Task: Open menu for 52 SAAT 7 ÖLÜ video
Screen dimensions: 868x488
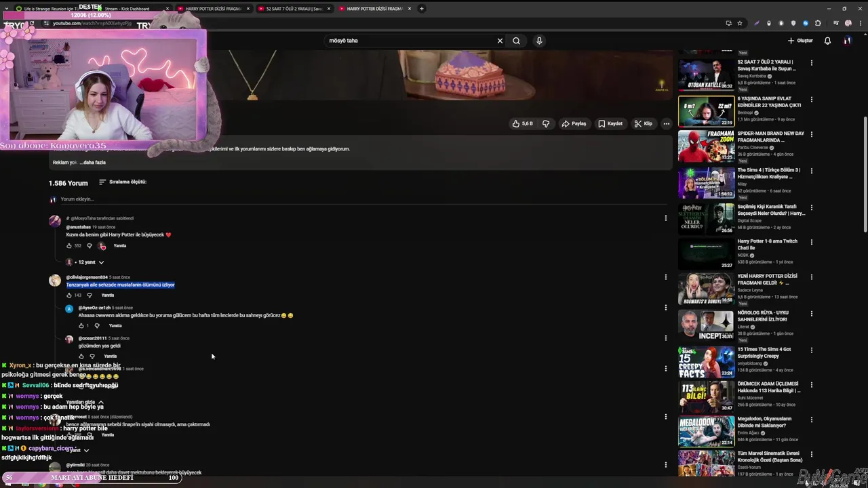Action: 811,63
